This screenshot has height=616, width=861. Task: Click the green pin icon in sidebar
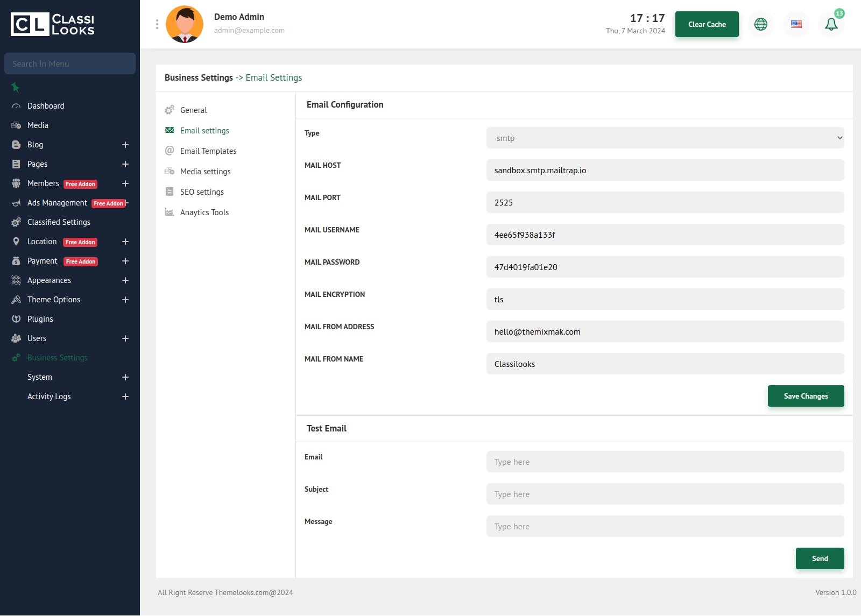pos(15,87)
